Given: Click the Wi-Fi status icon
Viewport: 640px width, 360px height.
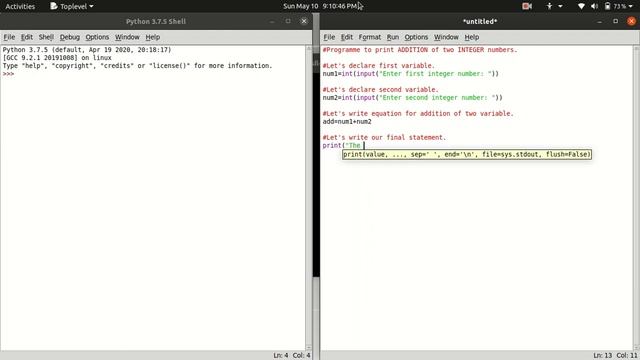Looking at the screenshot, I should (x=581, y=6).
